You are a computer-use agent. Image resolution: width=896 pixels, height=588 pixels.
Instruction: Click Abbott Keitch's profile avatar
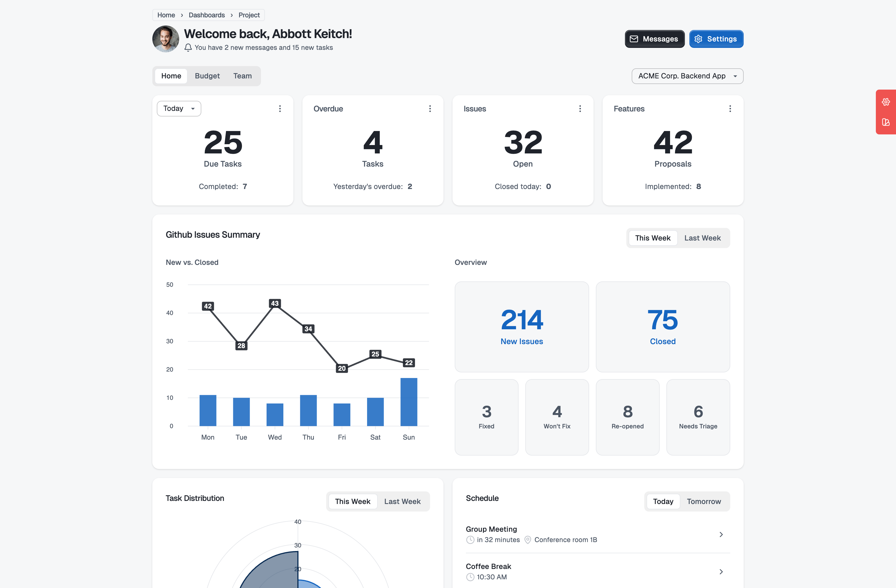(166, 39)
